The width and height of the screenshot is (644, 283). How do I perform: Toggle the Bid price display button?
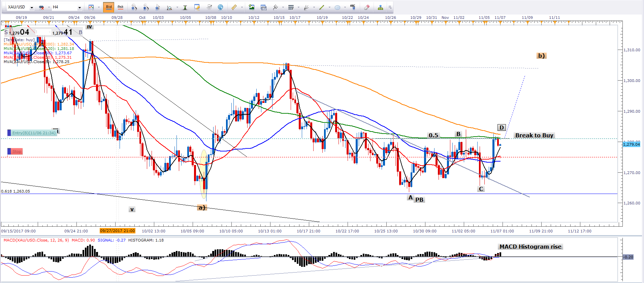pos(109,7)
